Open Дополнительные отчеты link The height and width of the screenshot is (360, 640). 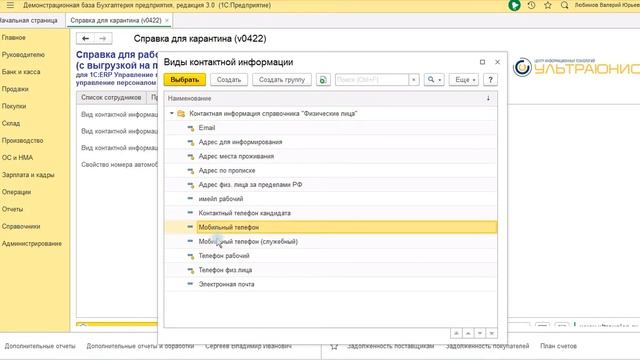point(40,346)
